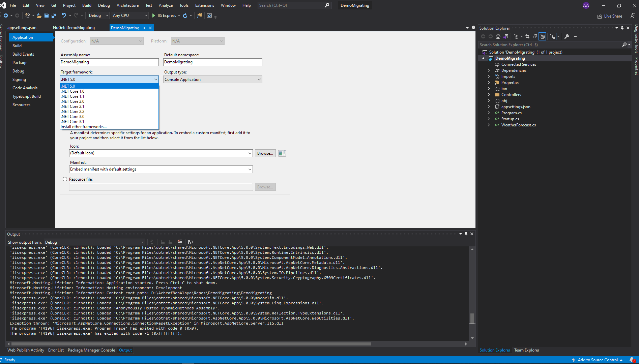Switch to NuGet: DemoMigrating tab

tap(74, 28)
